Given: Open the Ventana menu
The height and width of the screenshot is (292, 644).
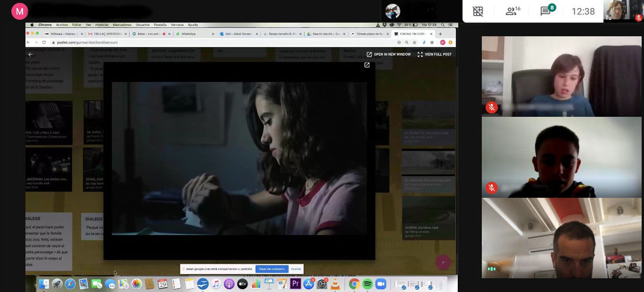Looking at the screenshot, I should click(177, 25).
